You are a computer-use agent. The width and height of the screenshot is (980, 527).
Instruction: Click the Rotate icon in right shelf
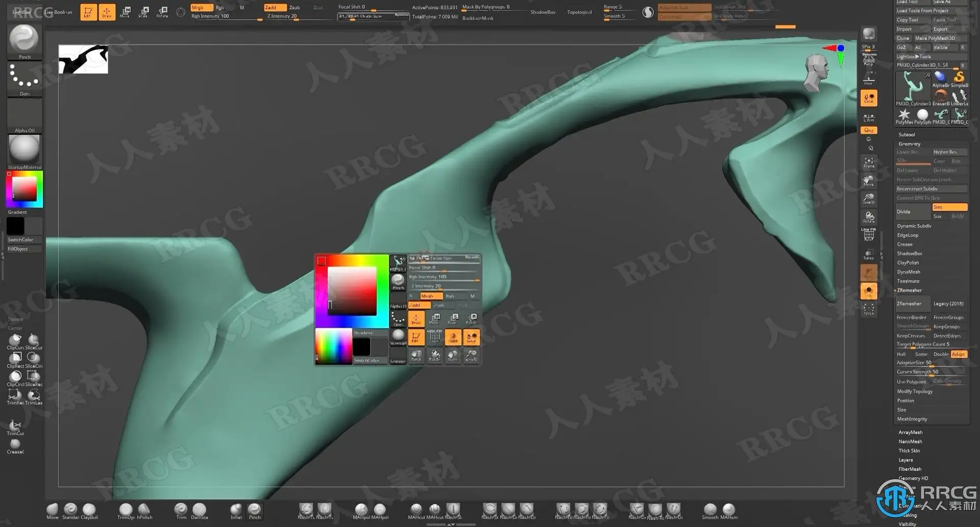869,218
